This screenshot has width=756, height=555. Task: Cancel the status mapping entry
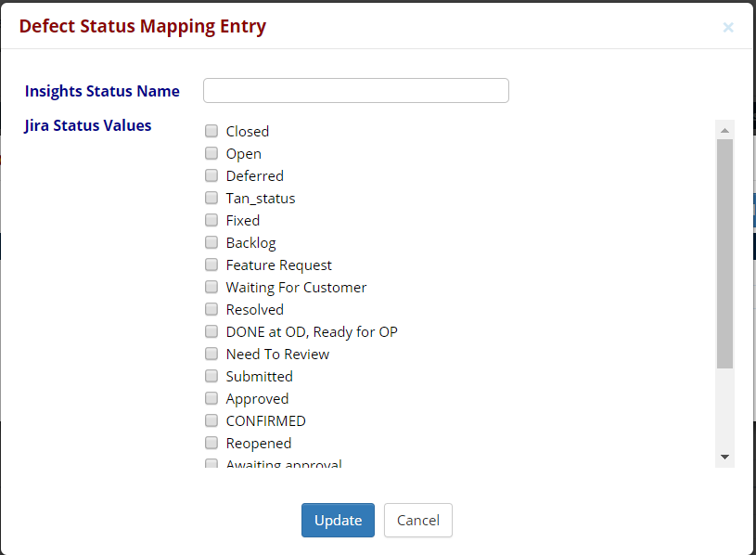click(417, 521)
